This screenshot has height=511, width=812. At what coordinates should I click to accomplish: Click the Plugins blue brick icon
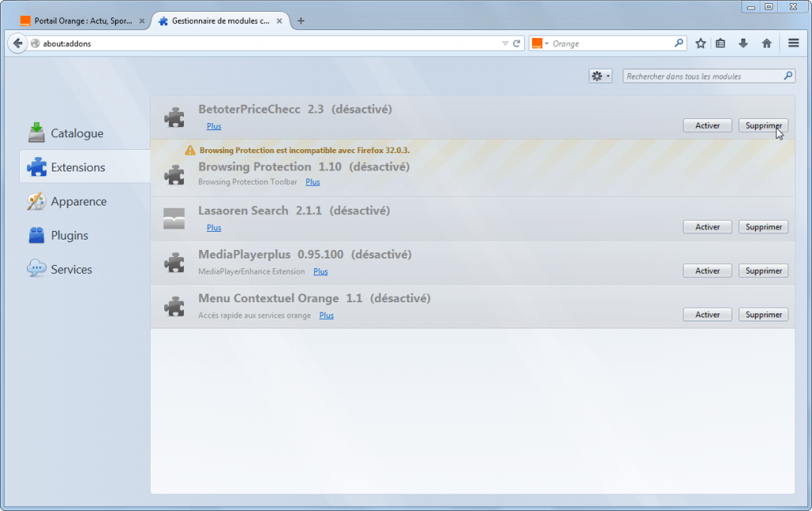pyautogui.click(x=36, y=236)
